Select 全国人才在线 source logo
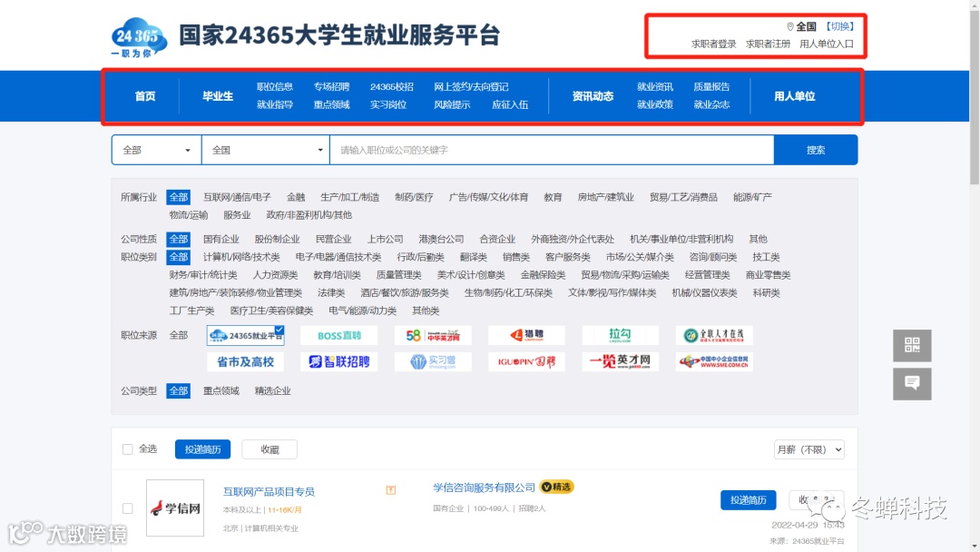The image size is (980, 552). pos(714,336)
